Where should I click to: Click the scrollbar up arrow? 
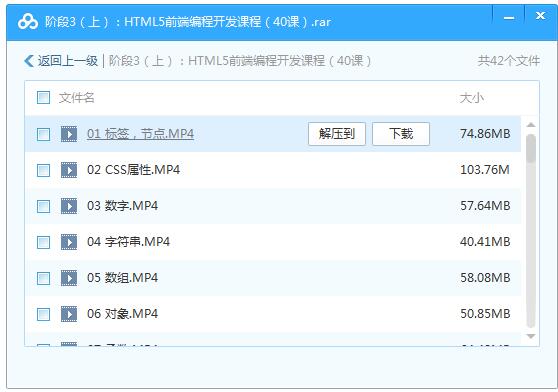tap(531, 125)
